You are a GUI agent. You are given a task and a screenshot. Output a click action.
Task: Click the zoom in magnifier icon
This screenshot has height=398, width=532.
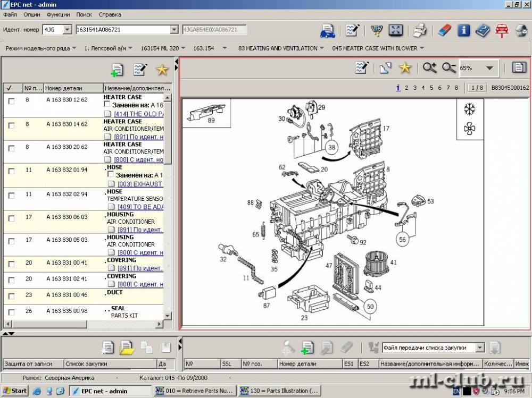click(429, 68)
